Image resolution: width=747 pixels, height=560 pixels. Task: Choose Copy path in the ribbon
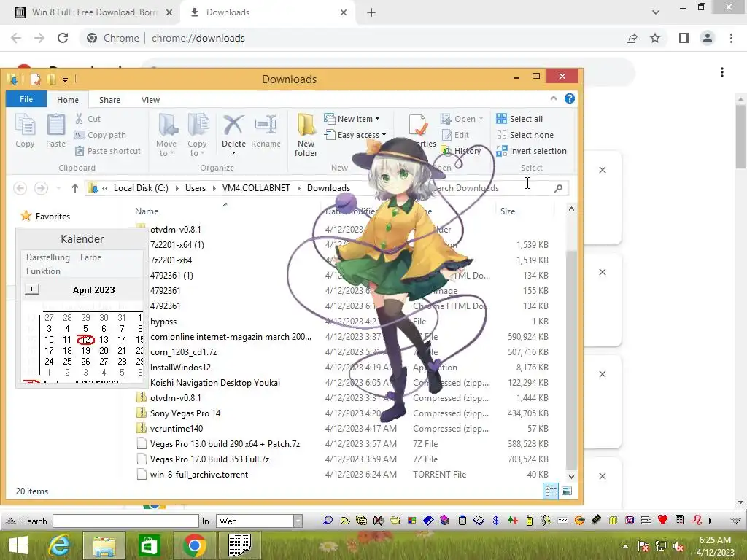pyautogui.click(x=100, y=135)
